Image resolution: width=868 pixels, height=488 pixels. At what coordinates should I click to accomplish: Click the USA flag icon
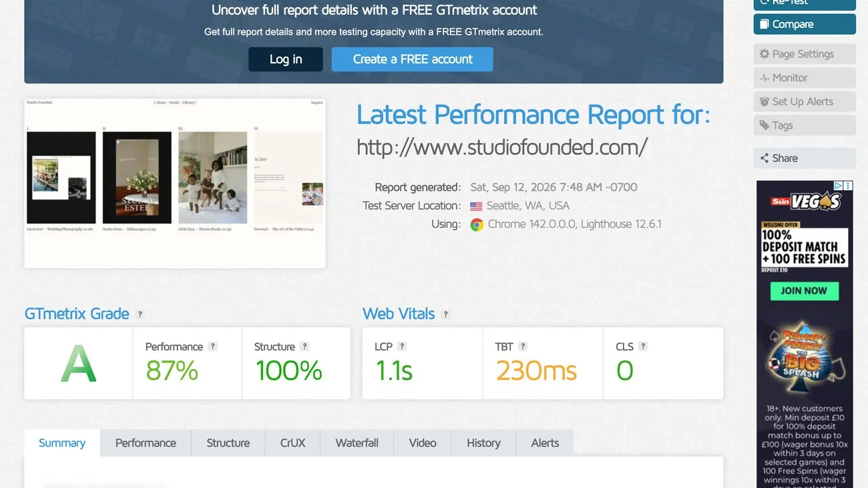coord(476,206)
